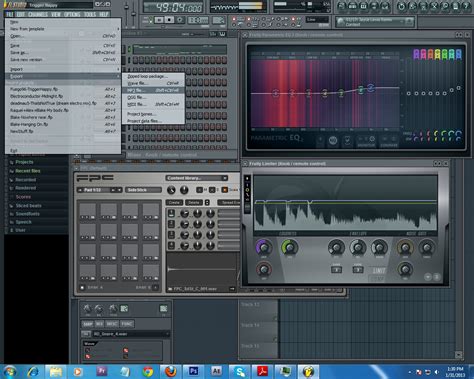The width and height of the screenshot is (474, 379).
Task: Expand the New from template submenu
Action: [63, 29]
